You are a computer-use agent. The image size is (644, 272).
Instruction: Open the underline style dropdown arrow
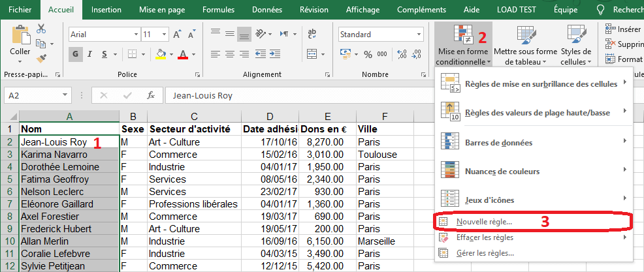116,54
